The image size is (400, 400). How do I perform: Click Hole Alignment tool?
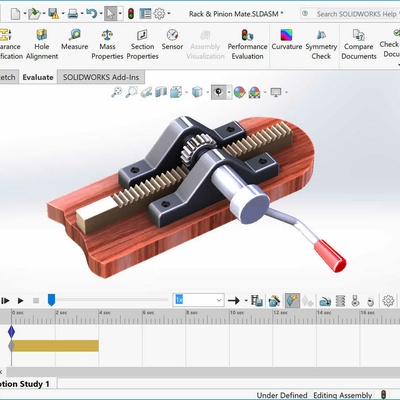(42, 44)
